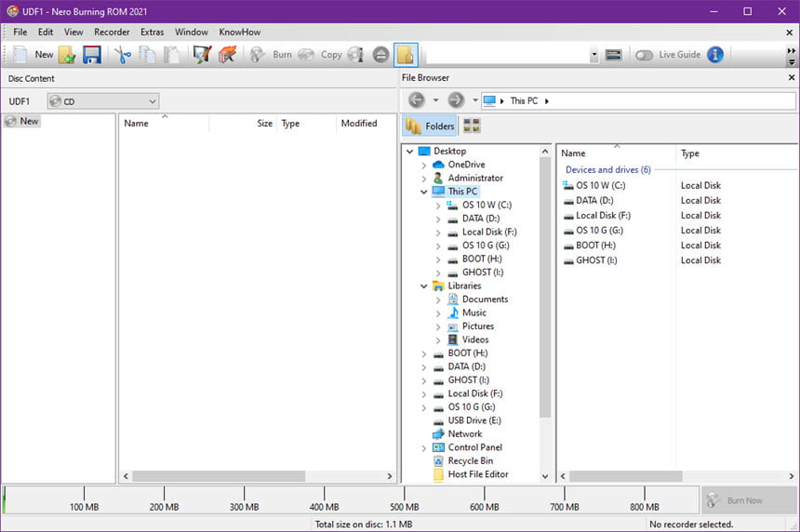
Task: Toggle the Folders view button
Action: click(x=430, y=126)
